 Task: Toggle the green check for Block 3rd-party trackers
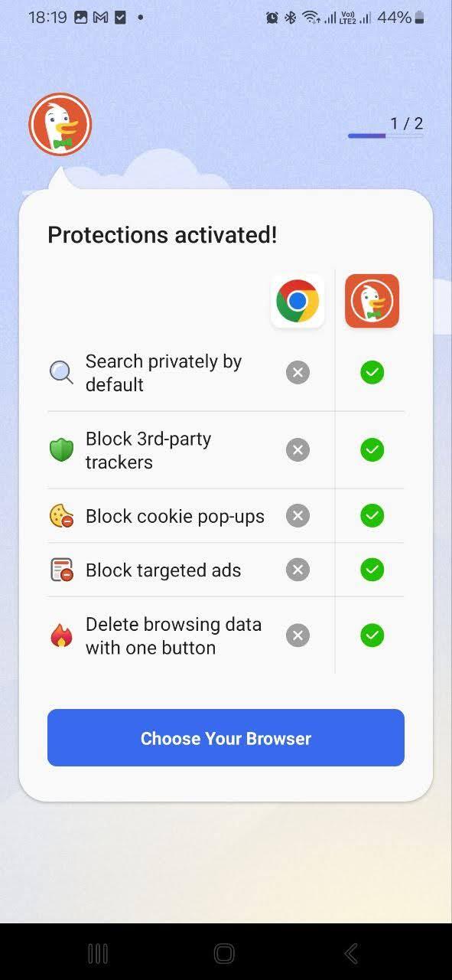pyautogui.click(x=372, y=449)
